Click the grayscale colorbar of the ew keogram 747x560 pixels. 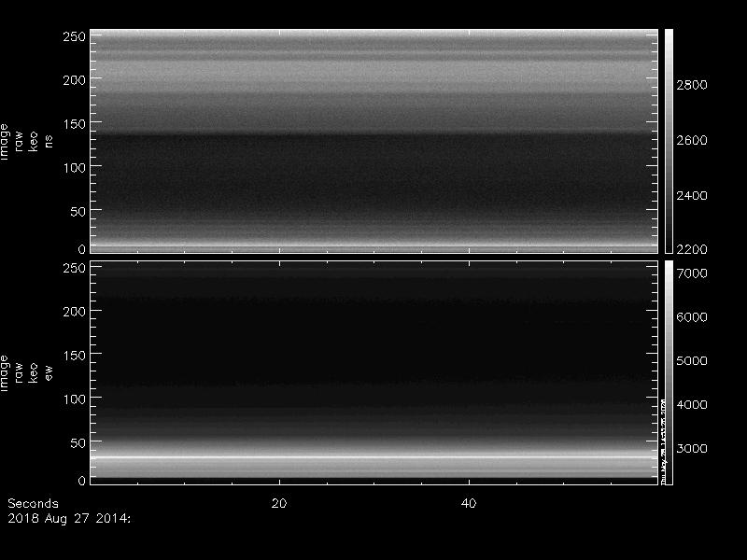click(669, 372)
